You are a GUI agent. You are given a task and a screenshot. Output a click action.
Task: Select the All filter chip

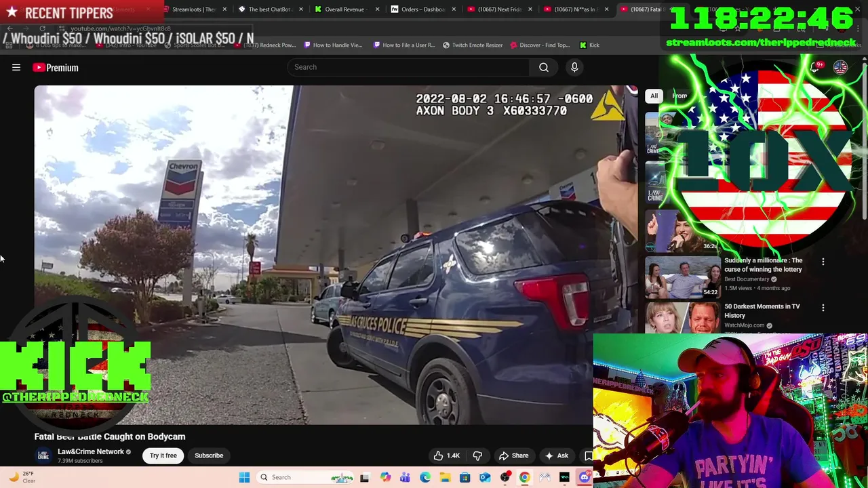click(654, 96)
